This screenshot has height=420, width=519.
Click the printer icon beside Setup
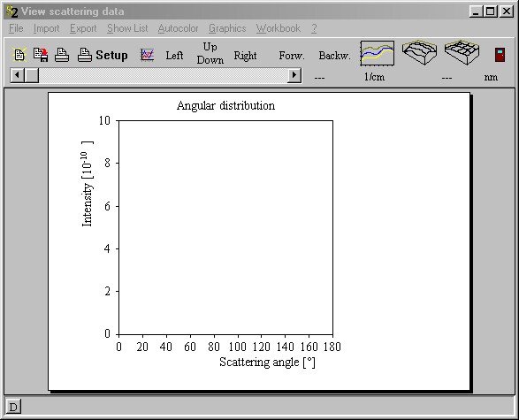pos(85,55)
